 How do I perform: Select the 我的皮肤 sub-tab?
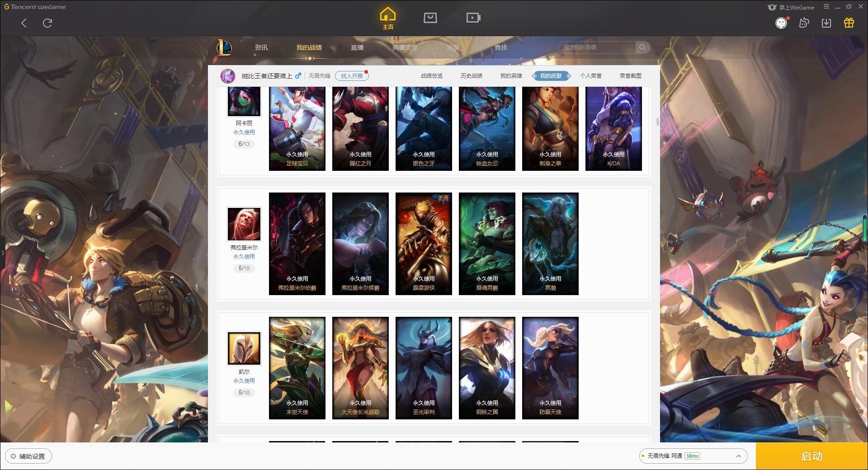pos(551,76)
